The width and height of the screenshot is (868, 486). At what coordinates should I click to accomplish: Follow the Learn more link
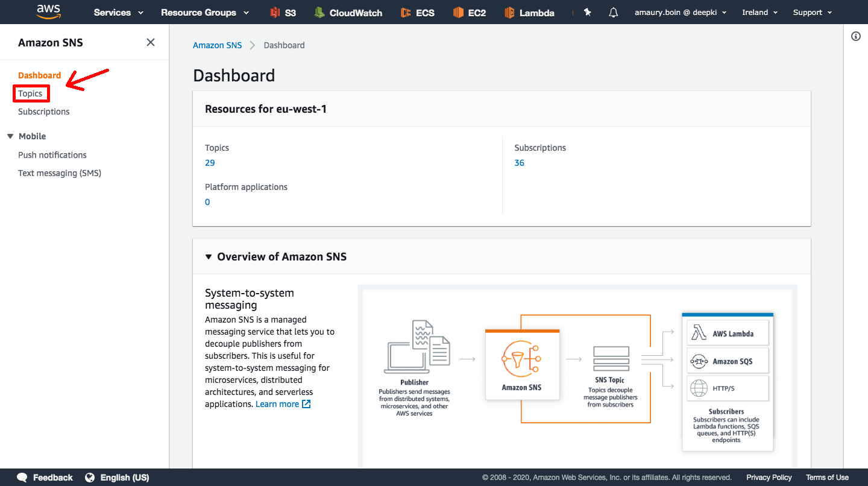[277, 404]
